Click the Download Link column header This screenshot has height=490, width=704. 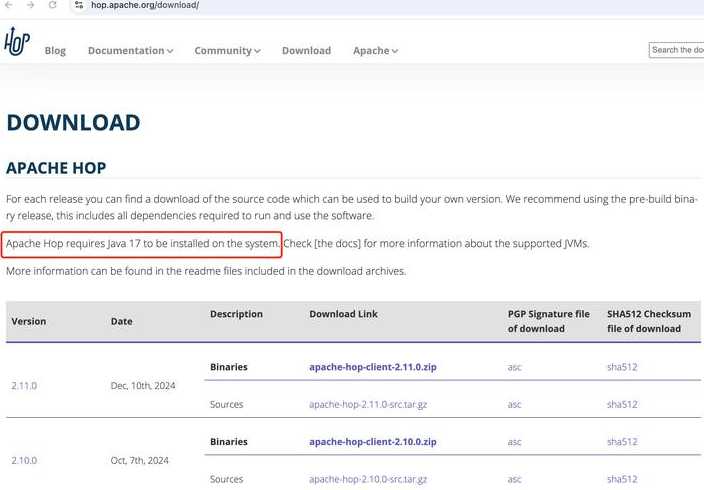(343, 314)
